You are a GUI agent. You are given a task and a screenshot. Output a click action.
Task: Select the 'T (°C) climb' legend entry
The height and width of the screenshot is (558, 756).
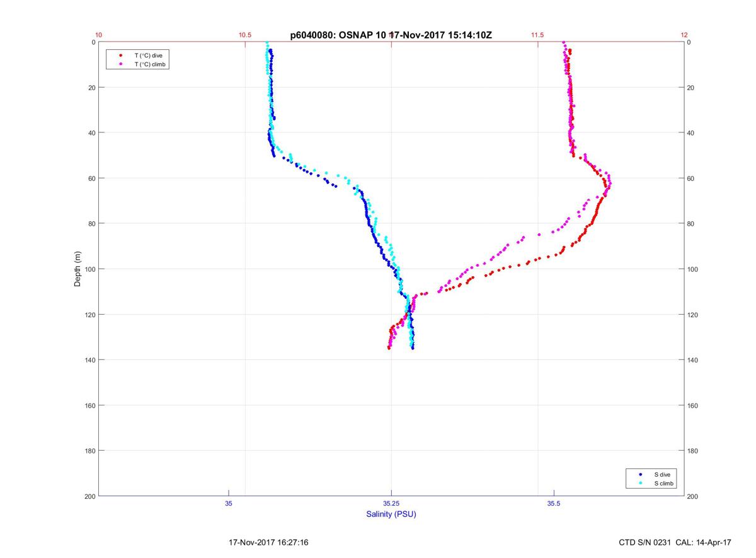coord(151,64)
